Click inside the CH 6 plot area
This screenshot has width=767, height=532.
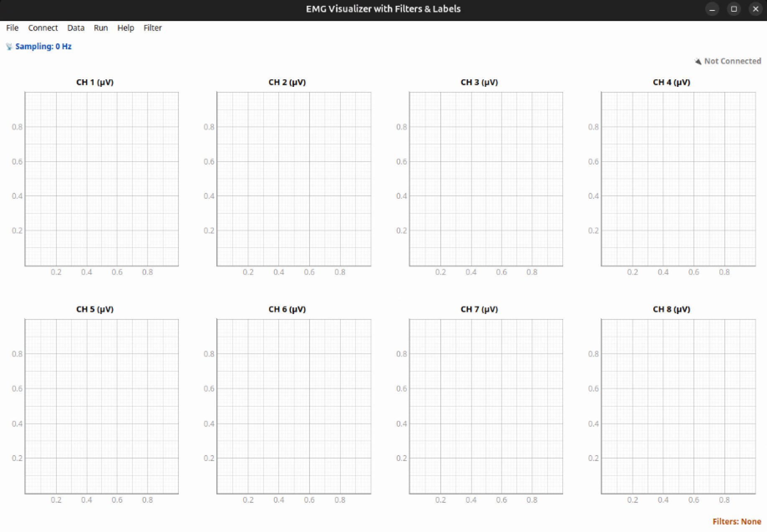(294, 406)
